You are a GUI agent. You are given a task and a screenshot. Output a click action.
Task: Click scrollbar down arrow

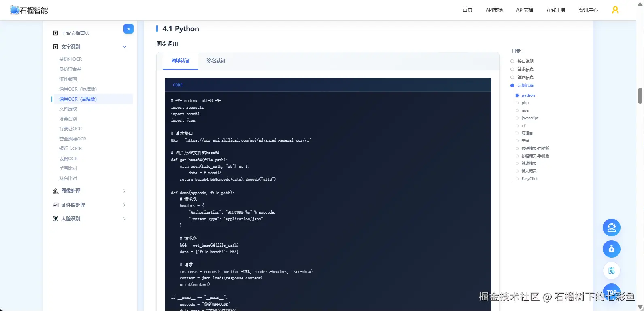tap(640, 308)
